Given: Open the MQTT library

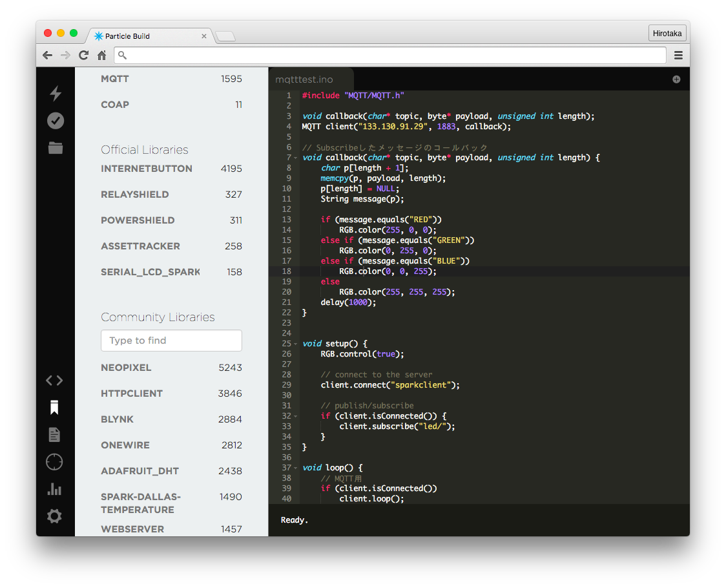Looking at the screenshot, I should 171,79.
